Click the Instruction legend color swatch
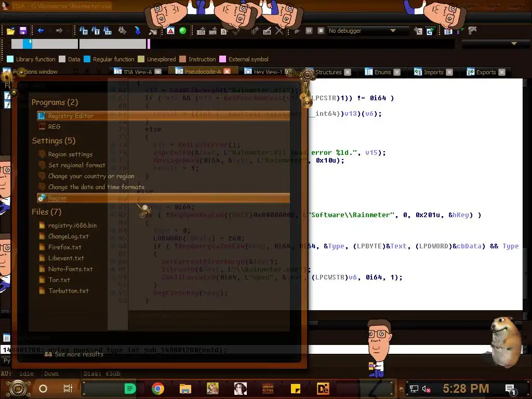 click(182, 59)
